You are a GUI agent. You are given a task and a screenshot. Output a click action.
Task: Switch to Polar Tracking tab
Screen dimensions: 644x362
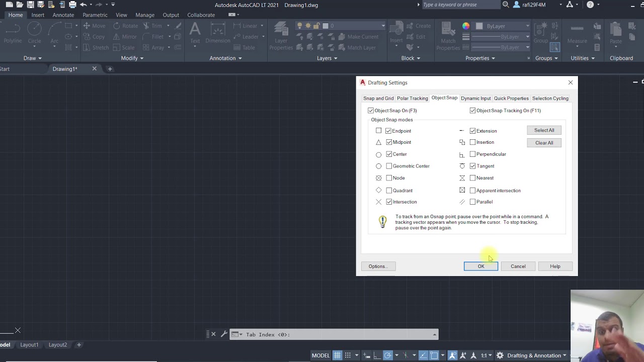tap(412, 99)
